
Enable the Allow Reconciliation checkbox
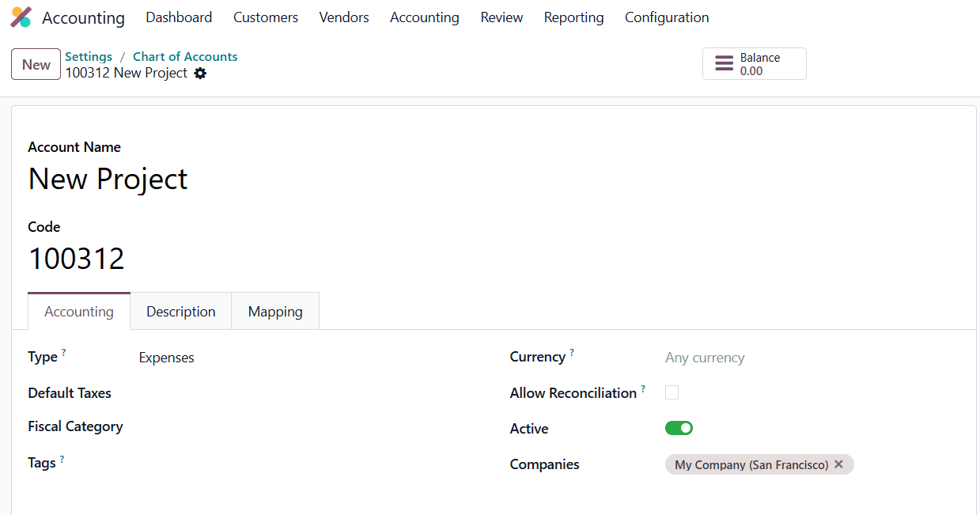pyautogui.click(x=672, y=392)
